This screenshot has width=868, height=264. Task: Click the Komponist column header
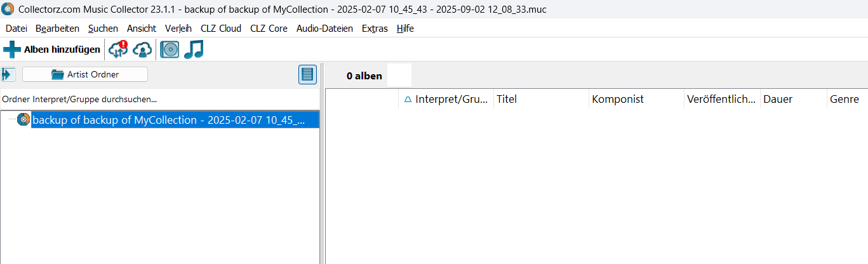pos(635,99)
